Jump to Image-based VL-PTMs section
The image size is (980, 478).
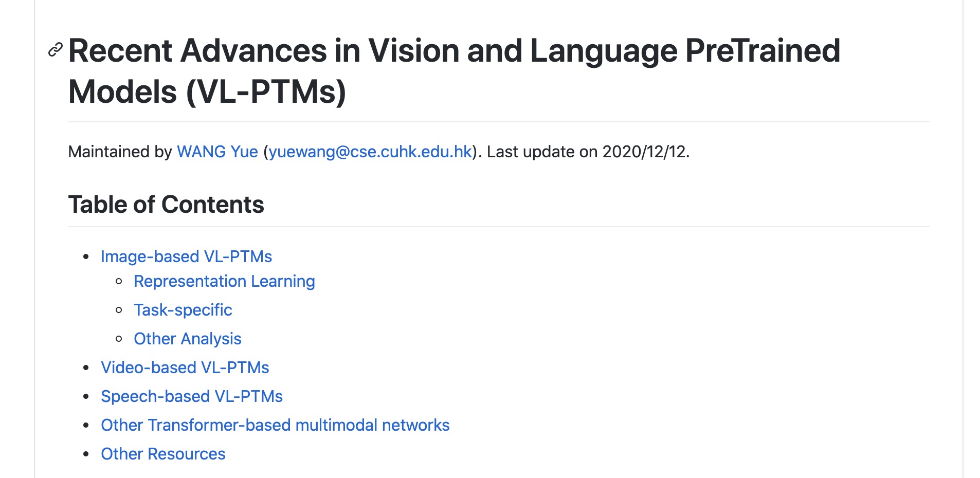186,256
